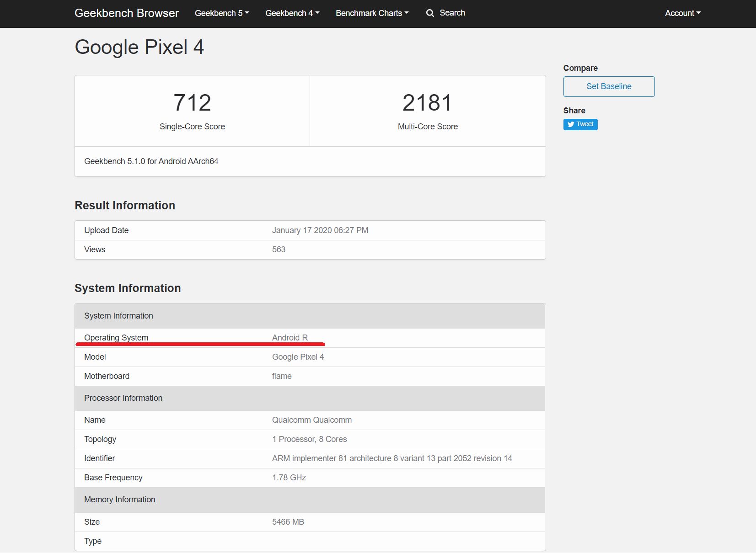Click the System Information section heading
The image size is (756, 553).
click(128, 288)
